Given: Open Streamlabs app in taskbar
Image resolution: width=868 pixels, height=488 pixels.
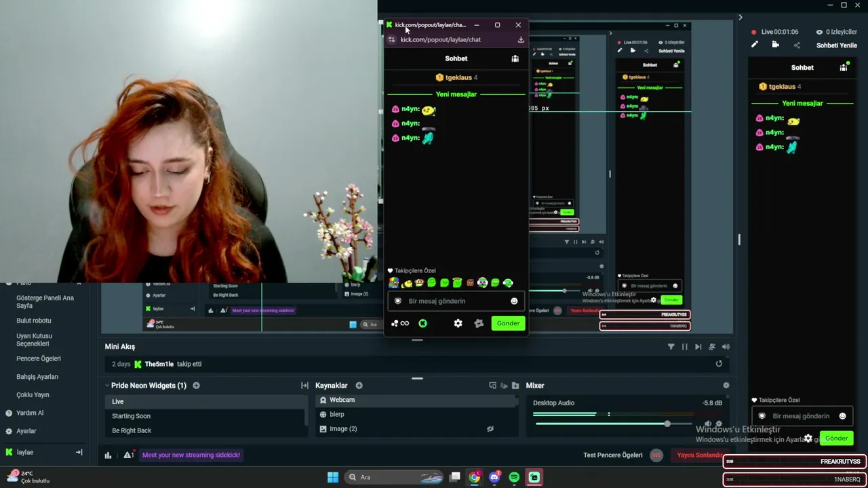Looking at the screenshot, I should (534, 477).
